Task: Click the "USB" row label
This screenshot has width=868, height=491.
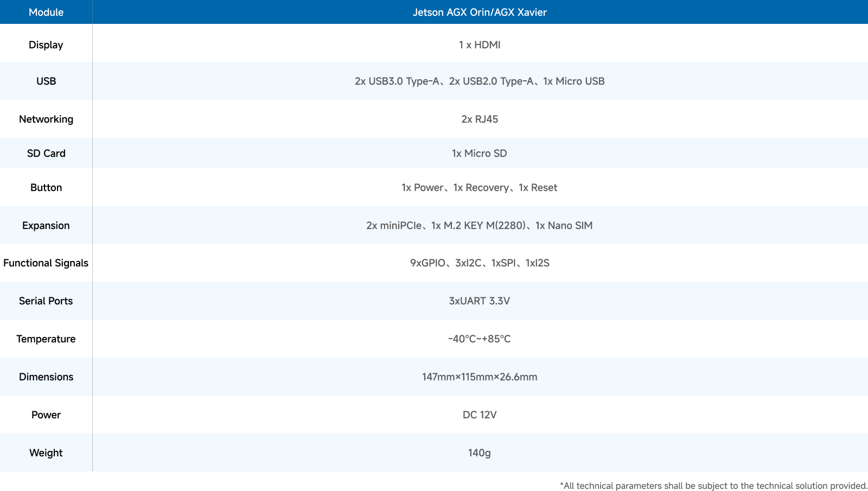Action: (x=46, y=81)
